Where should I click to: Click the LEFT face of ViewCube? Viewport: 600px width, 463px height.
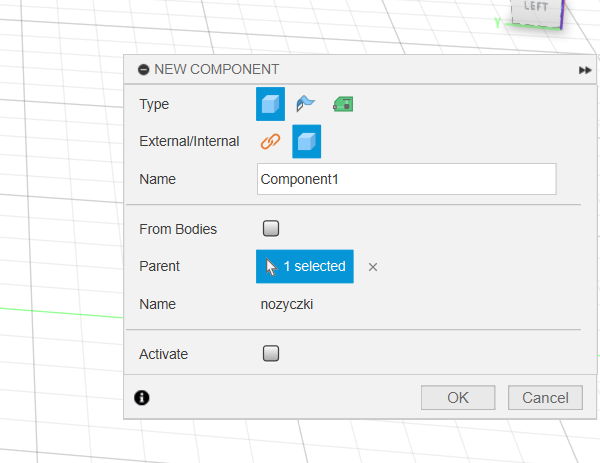536,8
